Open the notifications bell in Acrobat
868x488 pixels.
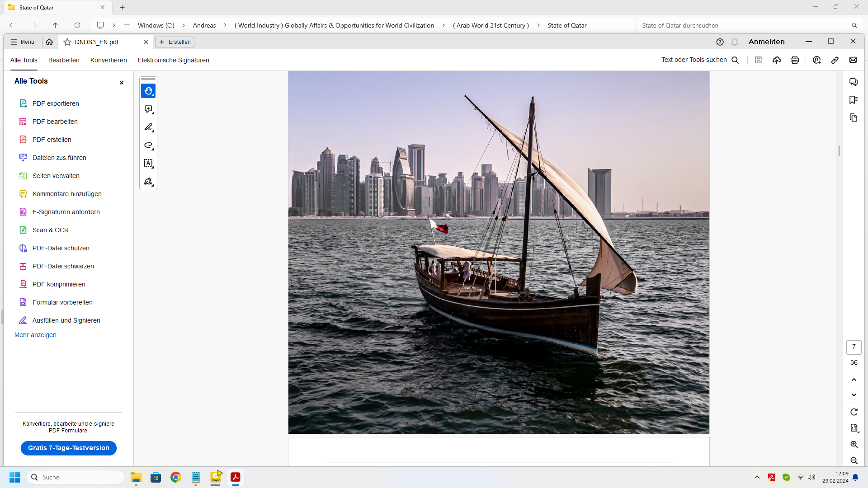coord(735,42)
